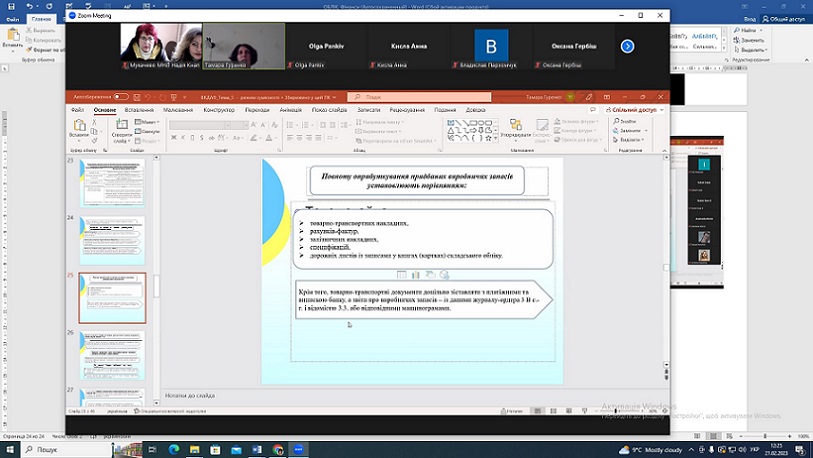This screenshot has height=458, width=813.
Task: Open the font name combo box
Action: (200, 125)
